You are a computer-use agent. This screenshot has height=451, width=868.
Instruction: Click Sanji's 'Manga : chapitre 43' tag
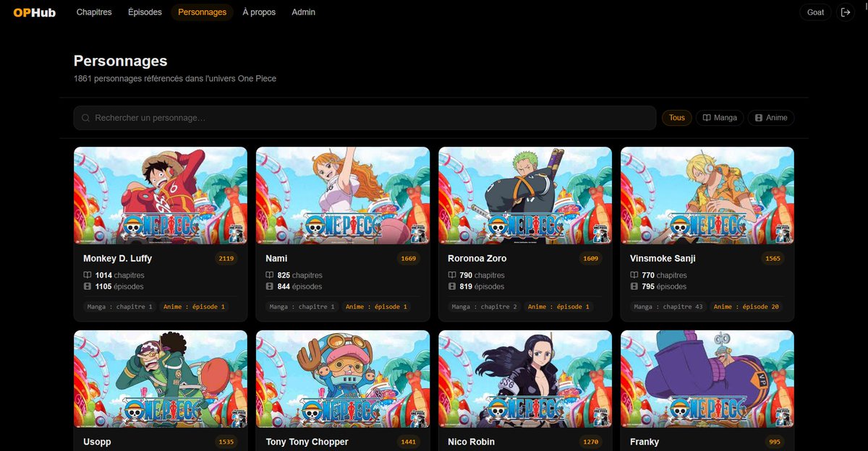[x=668, y=306]
